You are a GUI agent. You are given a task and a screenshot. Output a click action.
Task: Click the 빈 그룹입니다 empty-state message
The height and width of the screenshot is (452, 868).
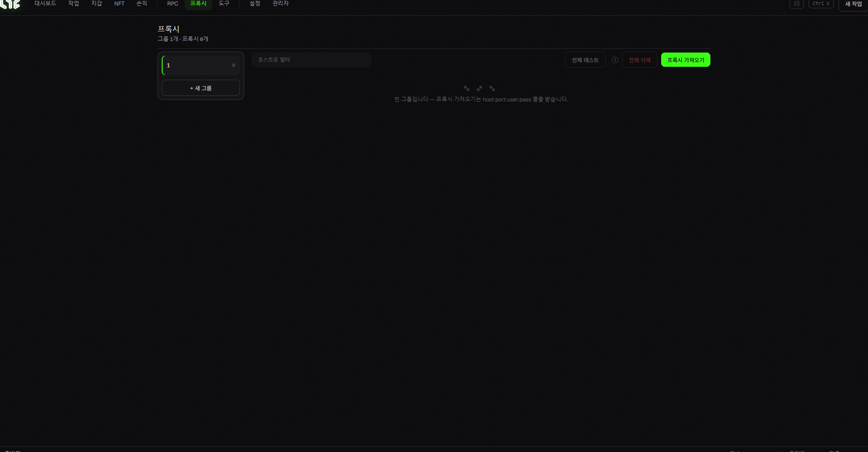[481, 100]
